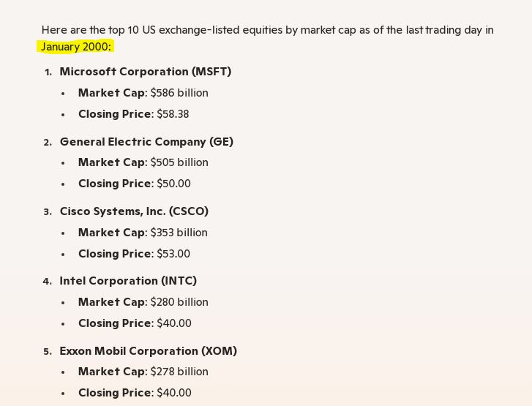The height and width of the screenshot is (406, 532).
Task: Click the Cisco Systems, Inc. (CSCO) heading
Action: click(x=134, y=211)
